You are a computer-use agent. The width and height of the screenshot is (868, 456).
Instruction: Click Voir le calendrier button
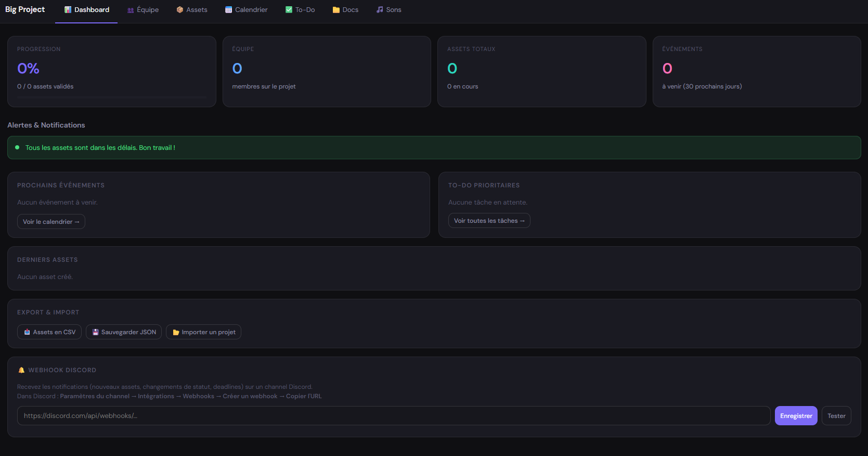tap(51, 222)
